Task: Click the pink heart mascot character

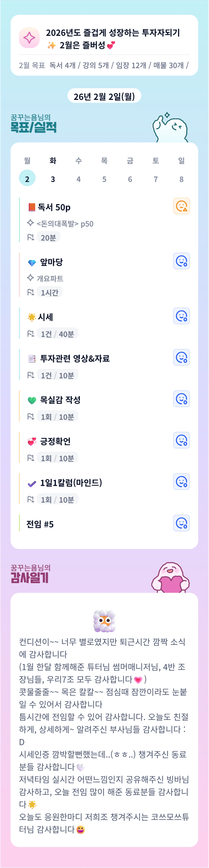Action: pos(171,577)
